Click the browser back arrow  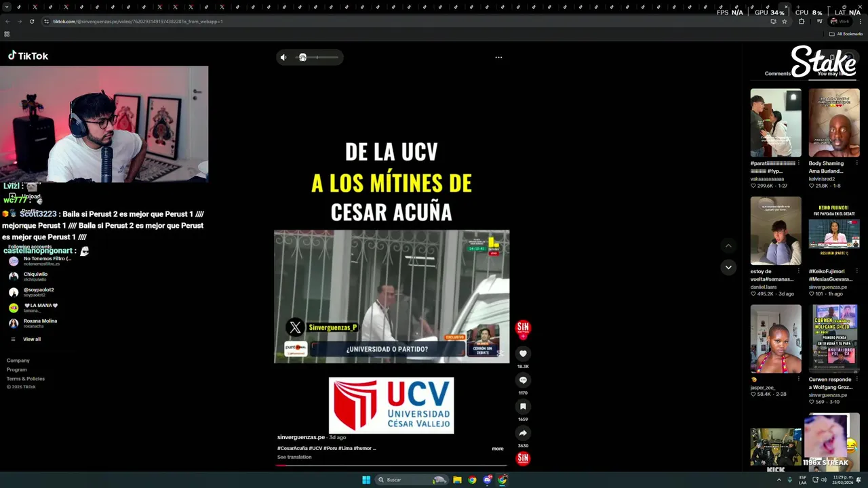pos(7,22)
